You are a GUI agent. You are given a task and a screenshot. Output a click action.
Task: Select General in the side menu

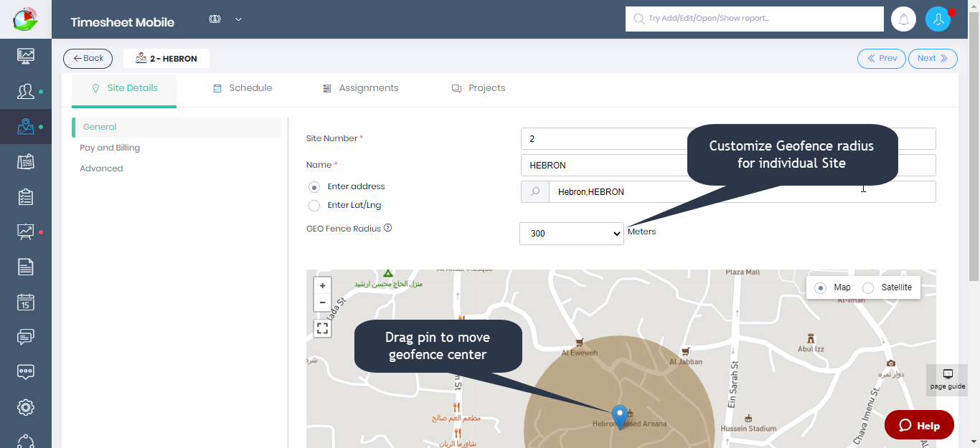coord(176,128)
